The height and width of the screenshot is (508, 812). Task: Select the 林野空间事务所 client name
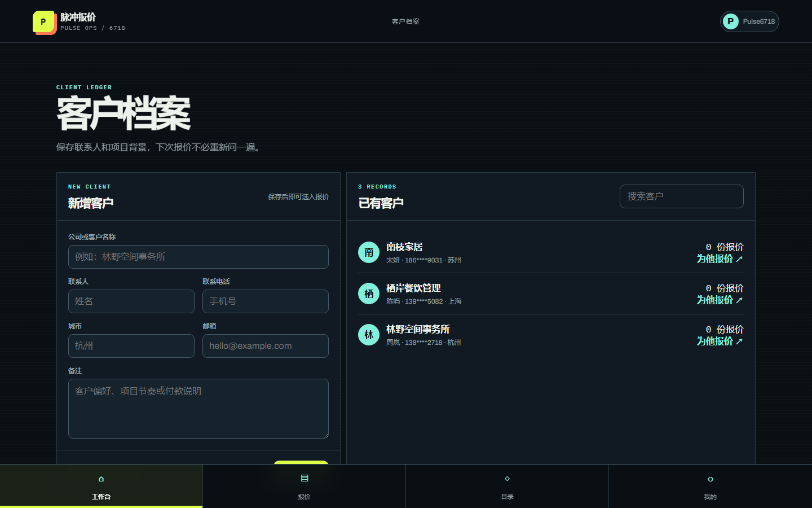pos(418,329)
